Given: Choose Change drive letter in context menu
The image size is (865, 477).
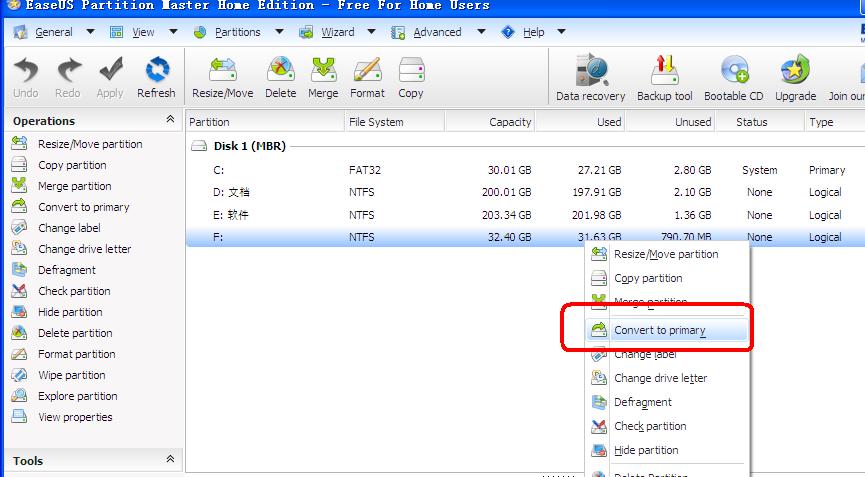Looking at the screenshot, I should tap(667, 378).
